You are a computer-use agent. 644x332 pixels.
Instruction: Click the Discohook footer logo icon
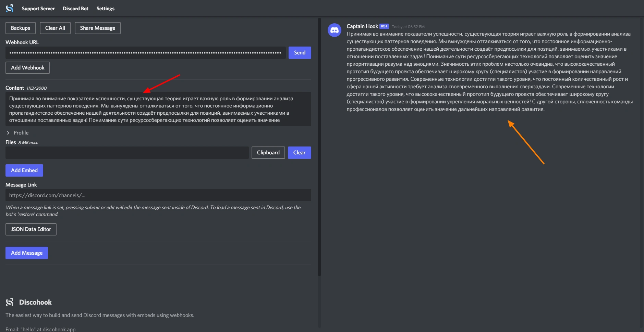(x=10, y=302)
